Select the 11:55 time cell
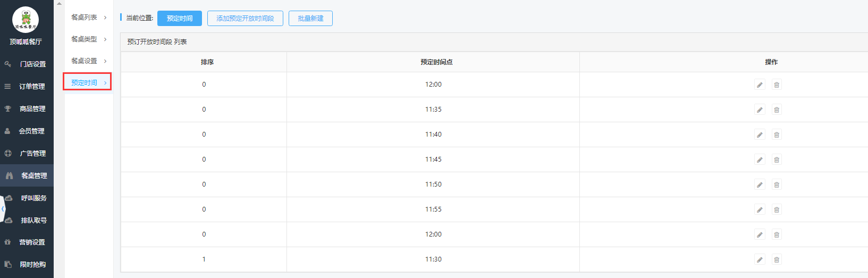 (x=433, y=209)
